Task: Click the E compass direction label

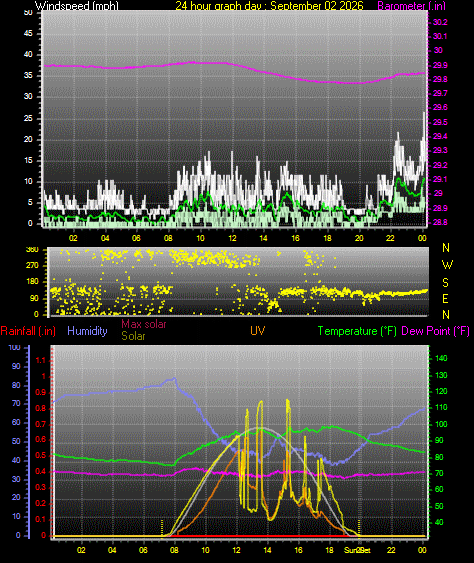Action: 445,299
